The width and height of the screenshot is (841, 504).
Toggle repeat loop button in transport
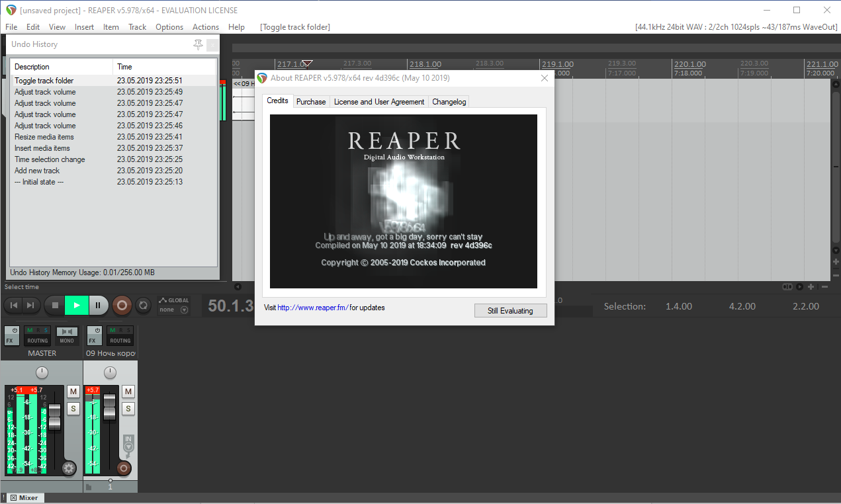(142, 305)
